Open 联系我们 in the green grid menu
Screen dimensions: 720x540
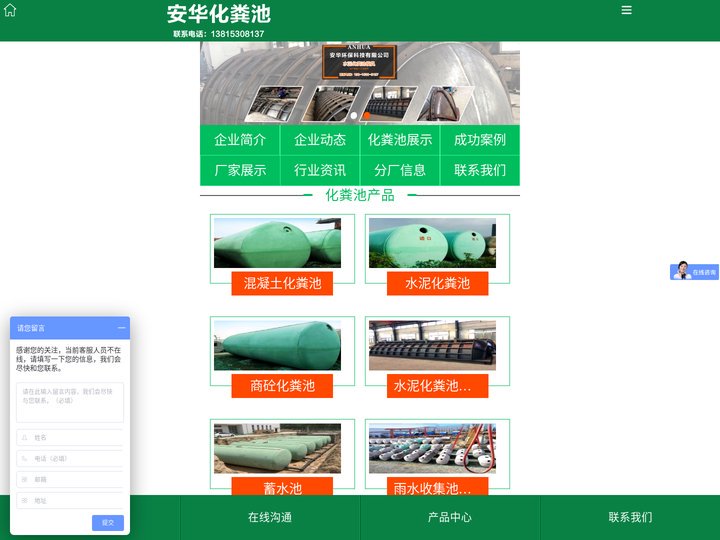pos(480,170)
